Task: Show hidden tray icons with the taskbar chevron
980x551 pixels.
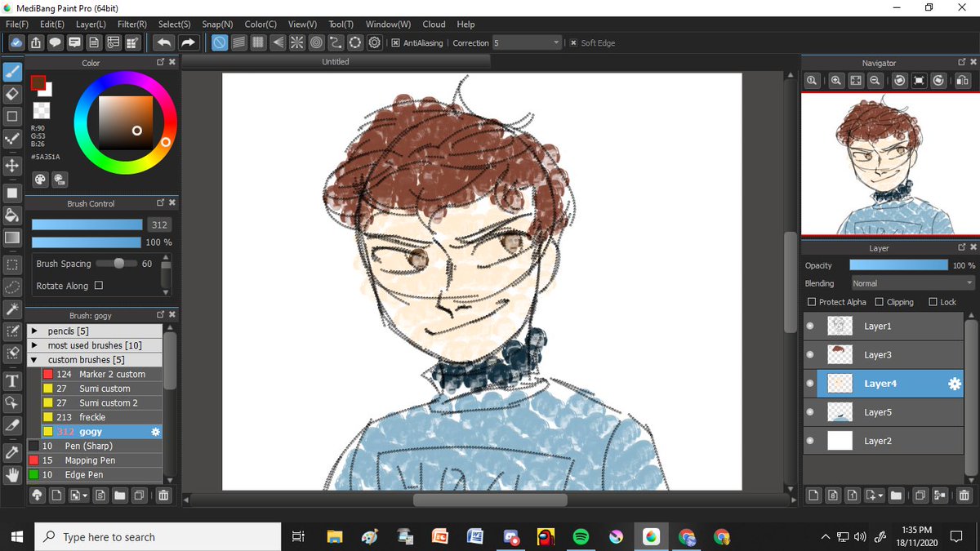Action: coord(826,537)
